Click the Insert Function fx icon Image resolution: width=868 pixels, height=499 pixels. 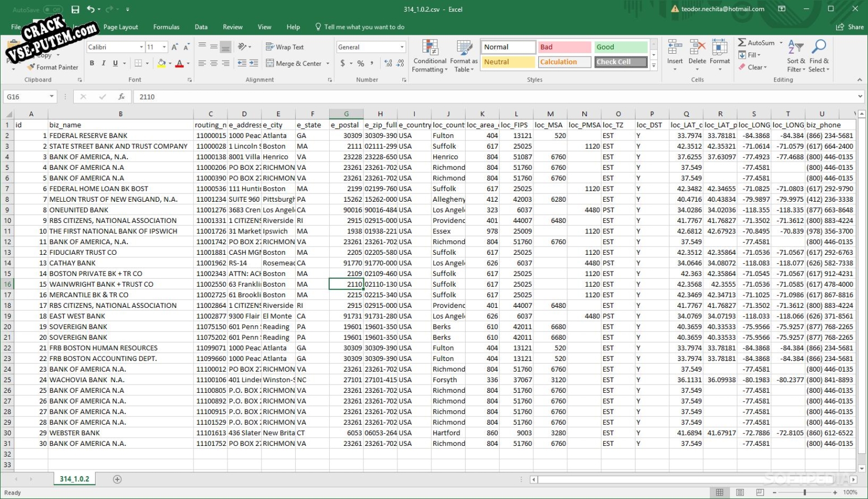121,97
